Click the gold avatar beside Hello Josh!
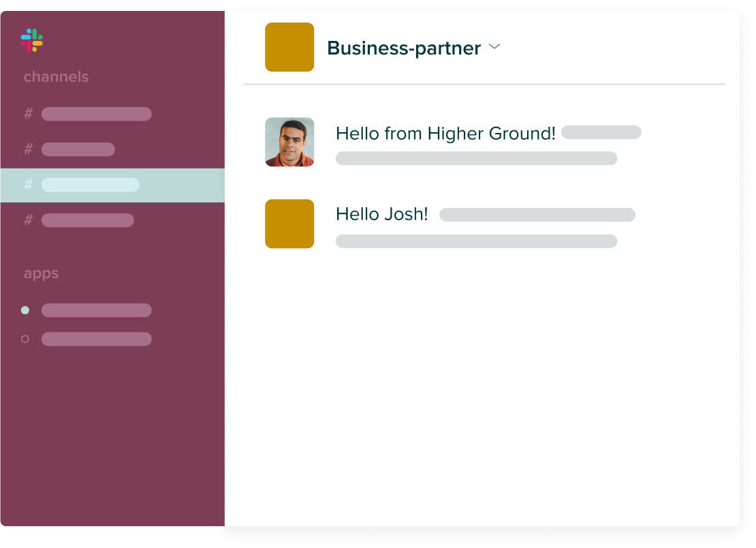This screenshot has height=548, width=756. 289,224
